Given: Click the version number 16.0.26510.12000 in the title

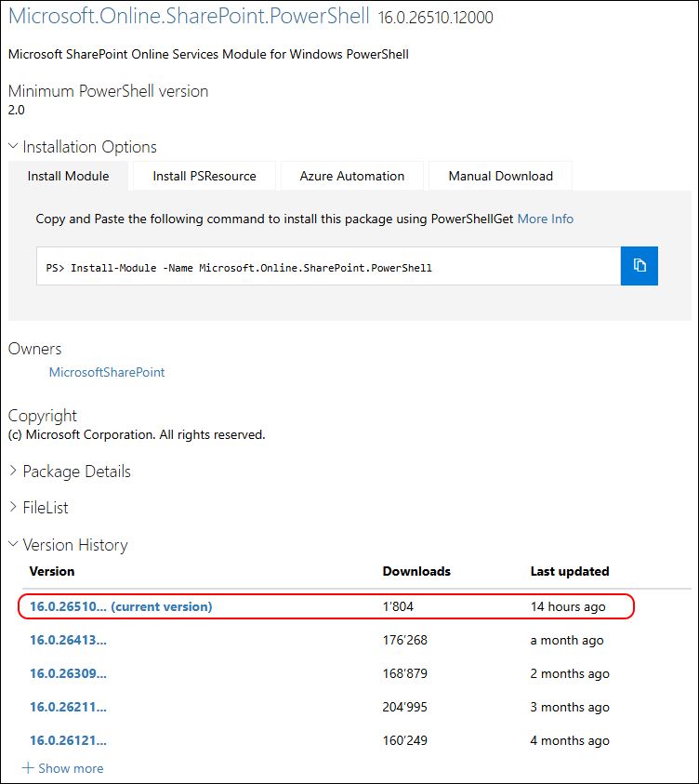Looking at the screenshot, I should [x=436, y=18].
